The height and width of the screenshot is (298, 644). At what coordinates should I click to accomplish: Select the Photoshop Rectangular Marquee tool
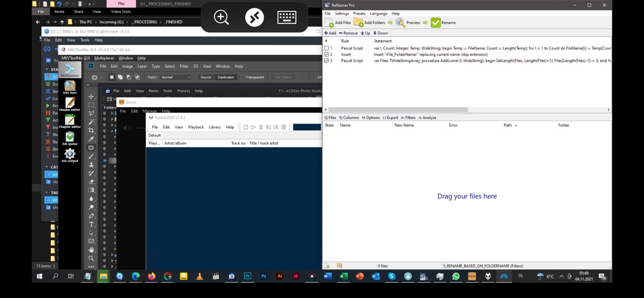[x=91, y=105]
